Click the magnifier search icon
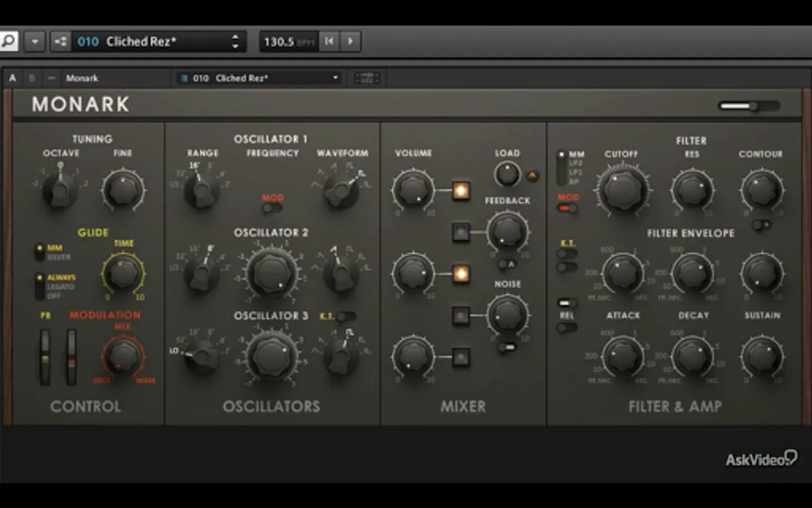Screen dimensions: 812x508 point(8,41)
